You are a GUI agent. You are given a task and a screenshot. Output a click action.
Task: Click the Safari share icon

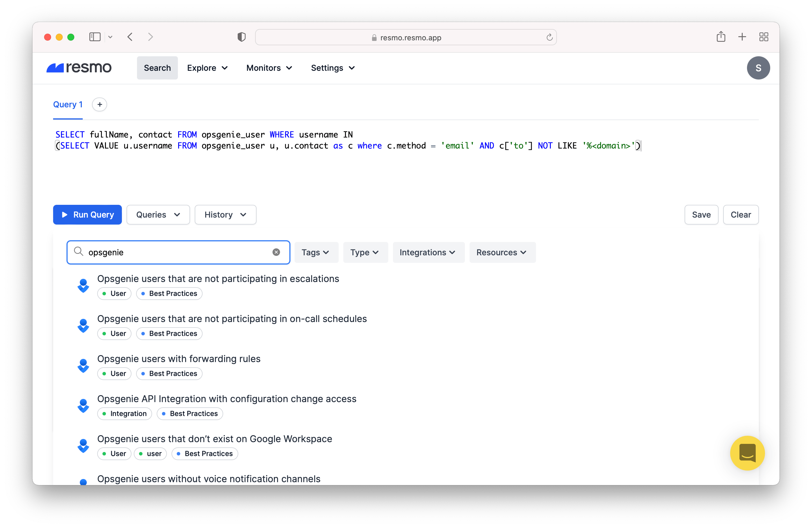[x=721, y=37]
